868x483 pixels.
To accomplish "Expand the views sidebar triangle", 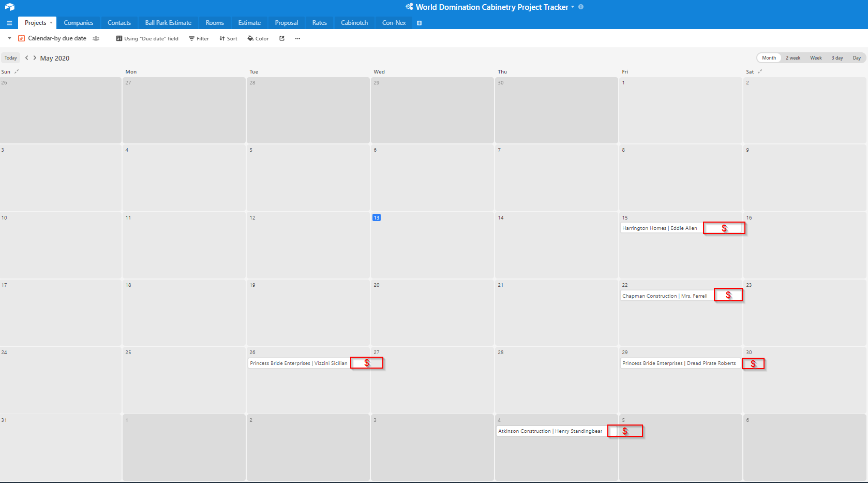I will click(9, 38).
